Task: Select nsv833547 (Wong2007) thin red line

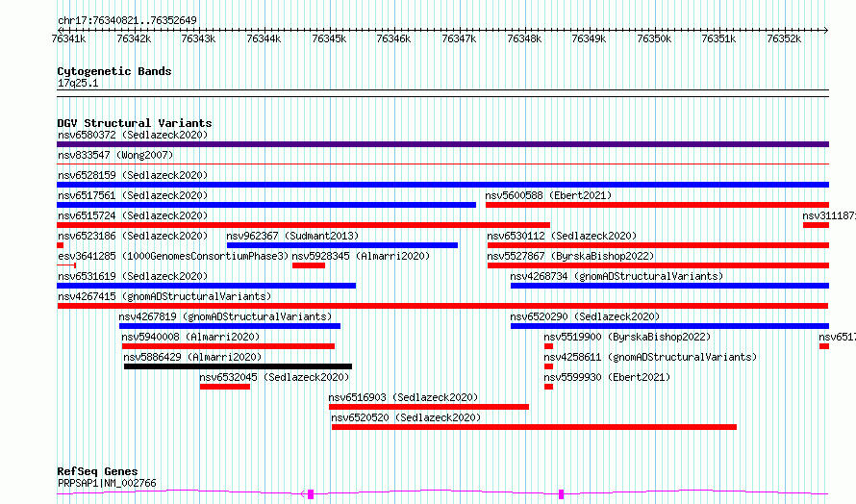Action: pyautogui.click(x=442, y=164)
